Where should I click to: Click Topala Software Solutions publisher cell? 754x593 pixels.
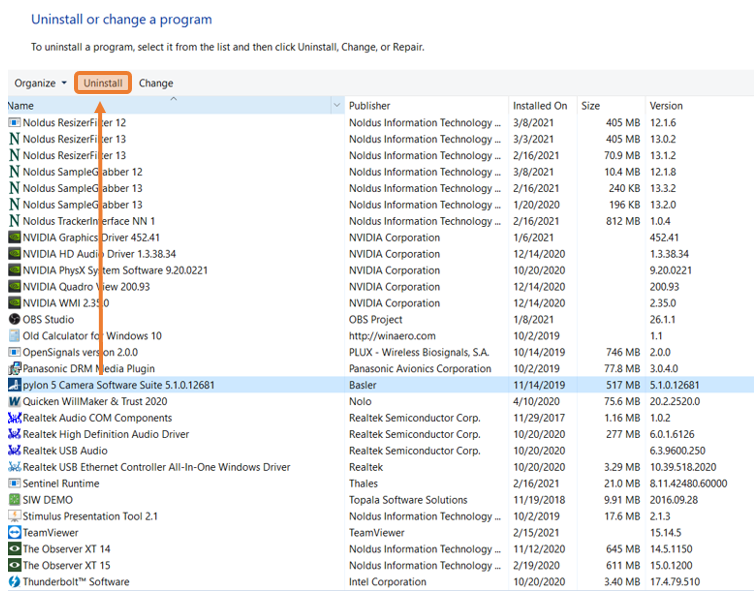point(408,500)
